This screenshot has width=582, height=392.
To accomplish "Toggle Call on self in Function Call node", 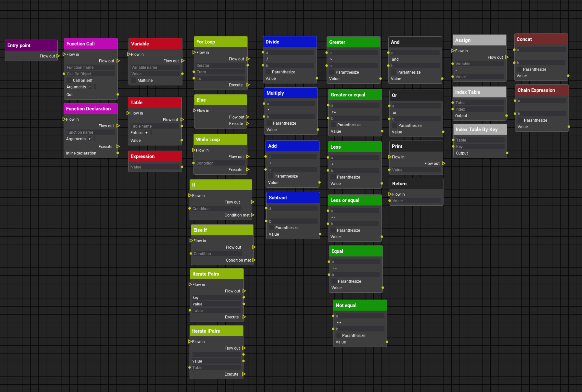I will click(69, 80).
